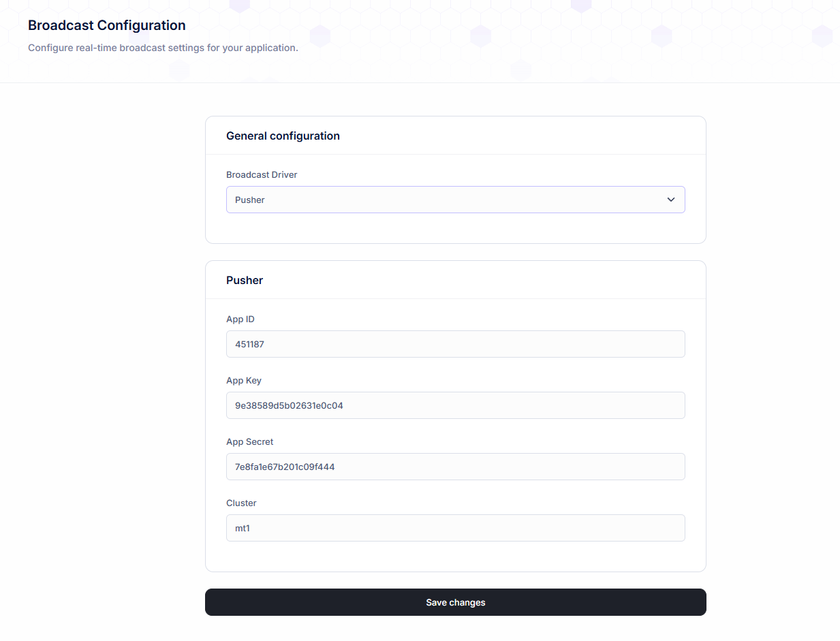Place cursor on the '9e38589d5b02631e0c04' key value

click(289, 405)
